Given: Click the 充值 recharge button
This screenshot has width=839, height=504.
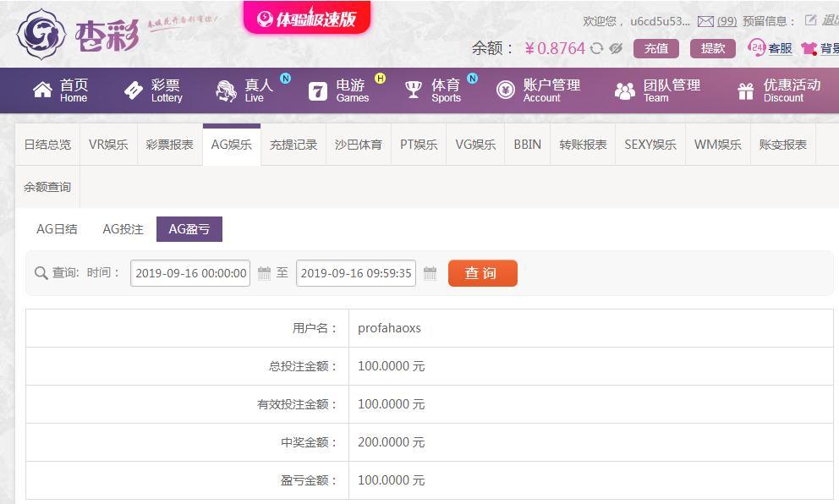Looking at the screenshot, I should point(656,49).
